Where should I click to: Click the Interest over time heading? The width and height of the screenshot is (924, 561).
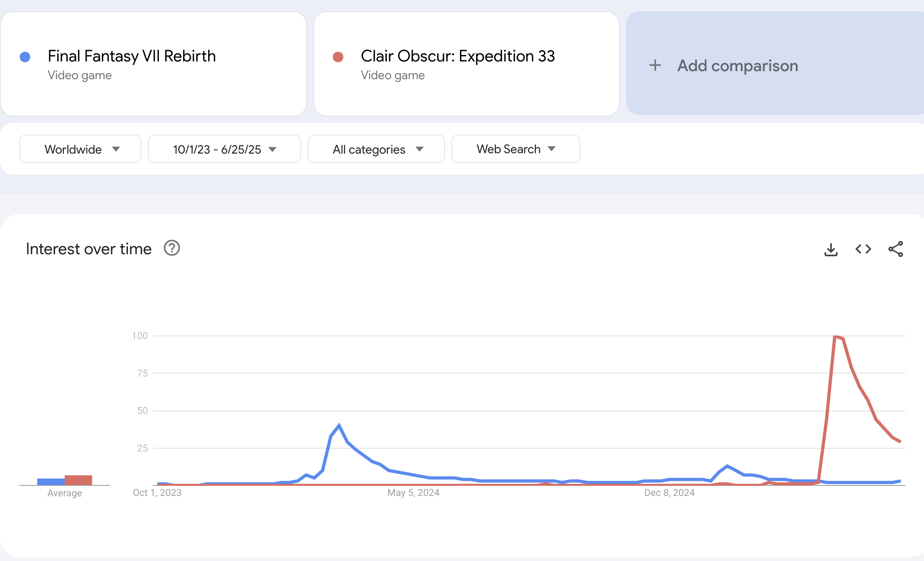(89, 249)
